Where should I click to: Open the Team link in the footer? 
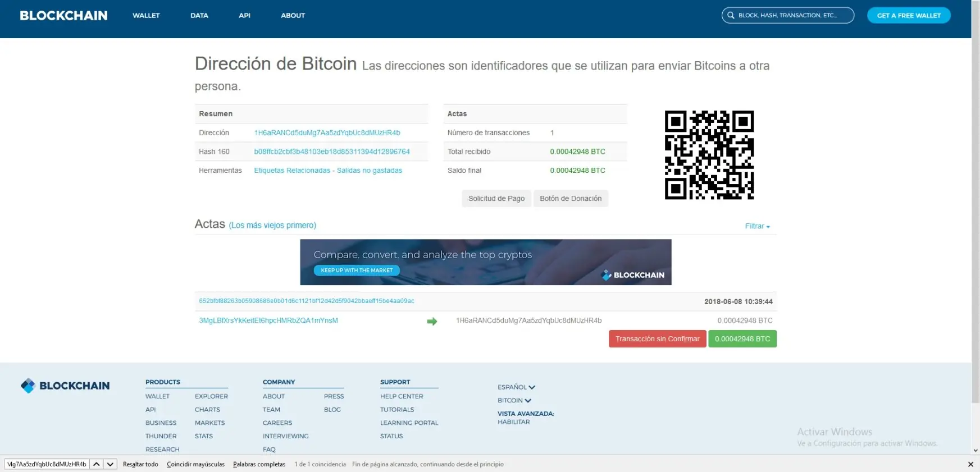click(271, 410)
